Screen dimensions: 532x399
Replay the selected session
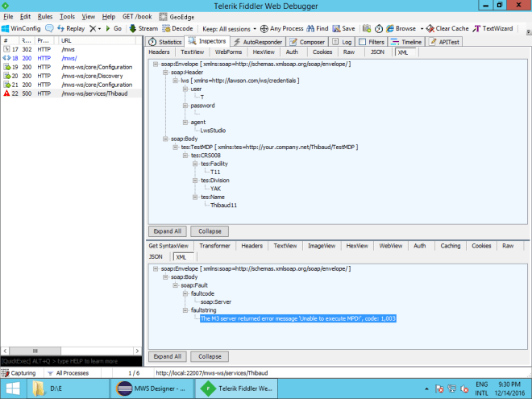click(70, 28)
